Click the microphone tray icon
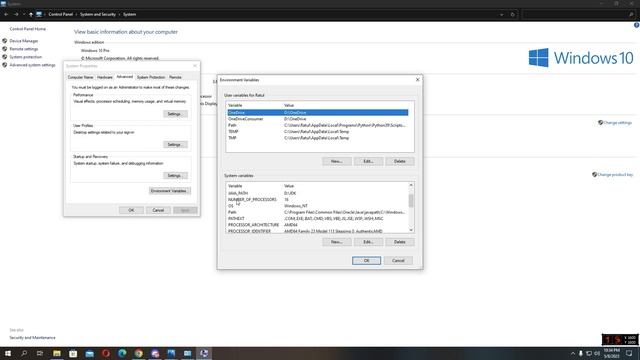 point(580,353)
